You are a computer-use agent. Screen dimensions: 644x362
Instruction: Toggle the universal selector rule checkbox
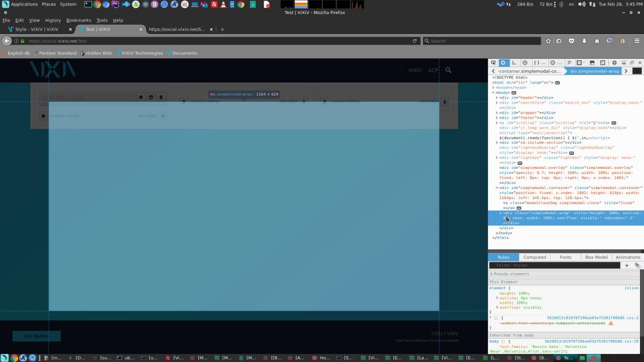coord(496,318)
